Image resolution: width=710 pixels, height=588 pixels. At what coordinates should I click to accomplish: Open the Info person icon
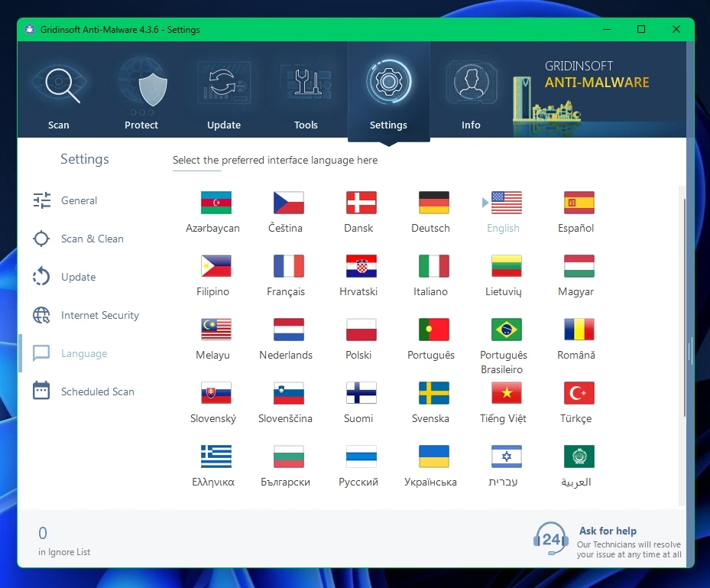[472, 83]
